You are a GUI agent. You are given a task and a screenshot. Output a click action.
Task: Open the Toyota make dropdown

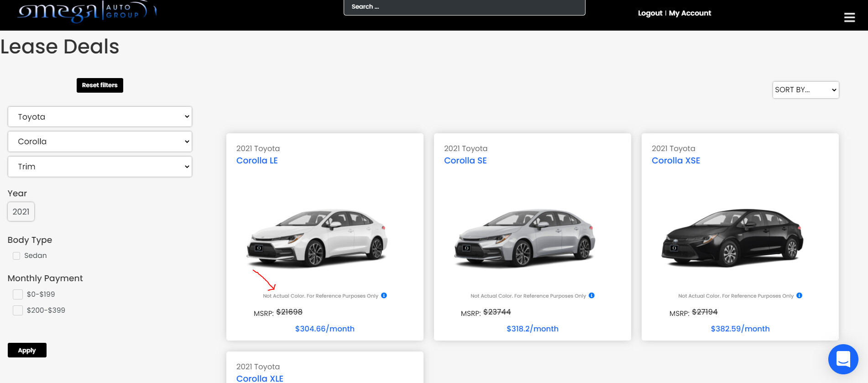point(100,117)
